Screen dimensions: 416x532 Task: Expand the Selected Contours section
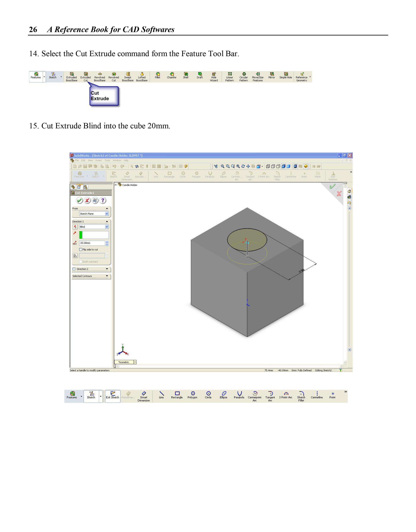coord(107,276)
